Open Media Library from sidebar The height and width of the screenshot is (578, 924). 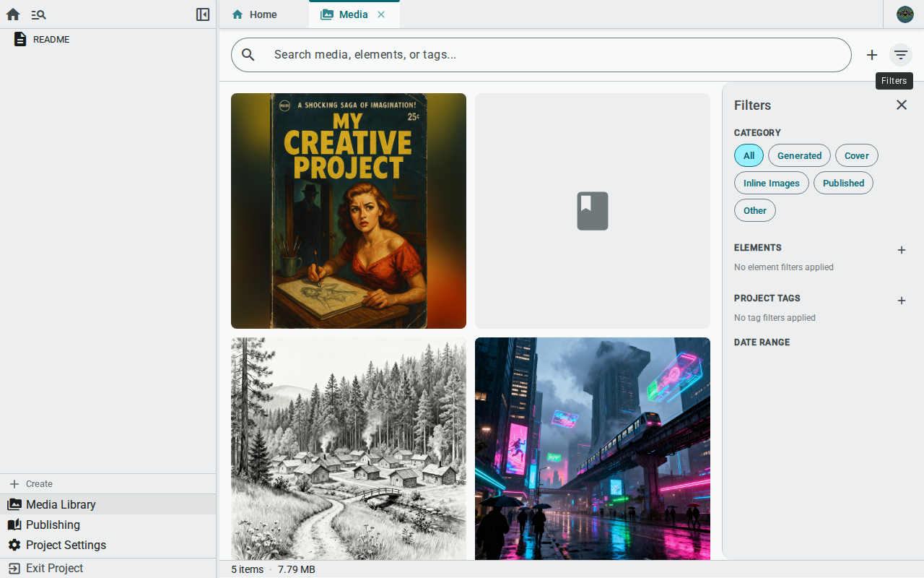(x=108, y=504)
